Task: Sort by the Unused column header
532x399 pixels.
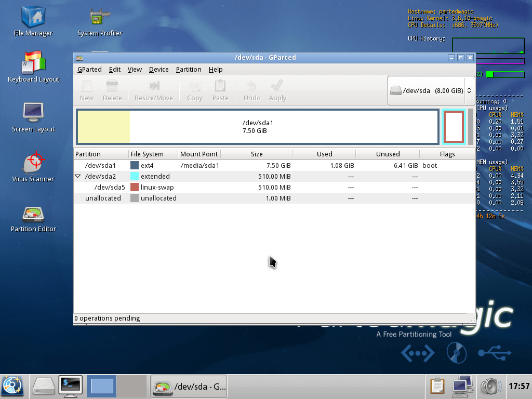Action: point(388,154)
